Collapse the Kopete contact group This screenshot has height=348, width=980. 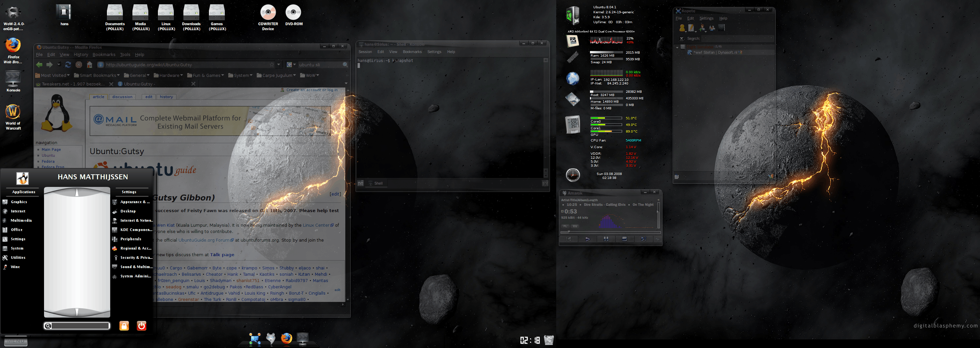click(x=677, y=47)
